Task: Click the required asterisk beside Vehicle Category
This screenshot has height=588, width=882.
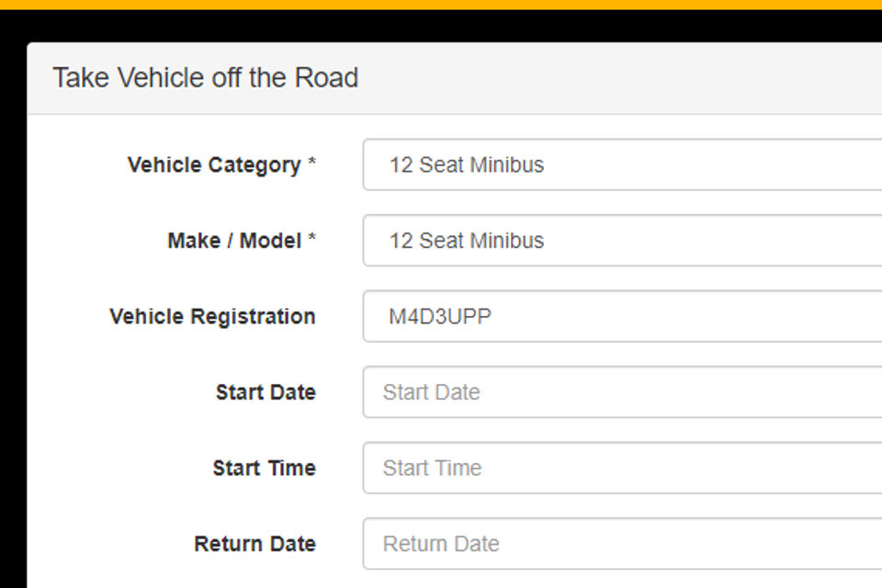Action: coord(312,165)
